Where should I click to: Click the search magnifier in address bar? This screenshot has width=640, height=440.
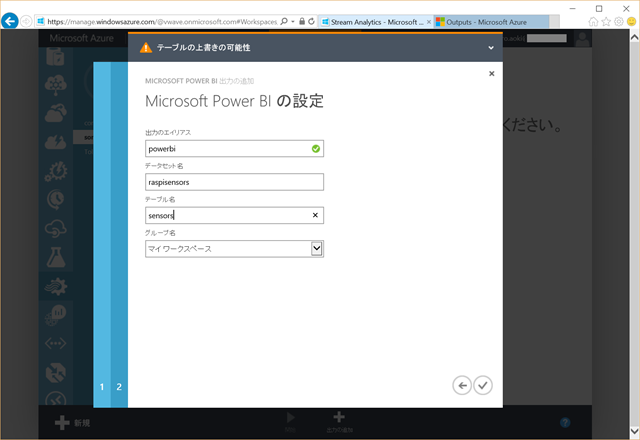pyautogui.click(x=284, y=21)
